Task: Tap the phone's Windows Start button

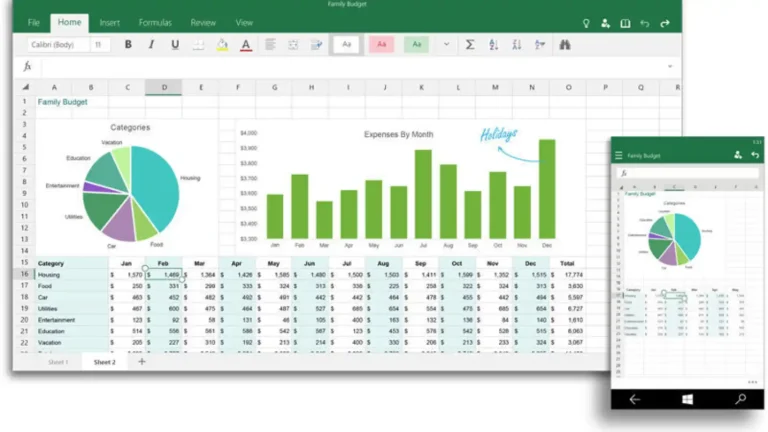Action: (688, 399)
